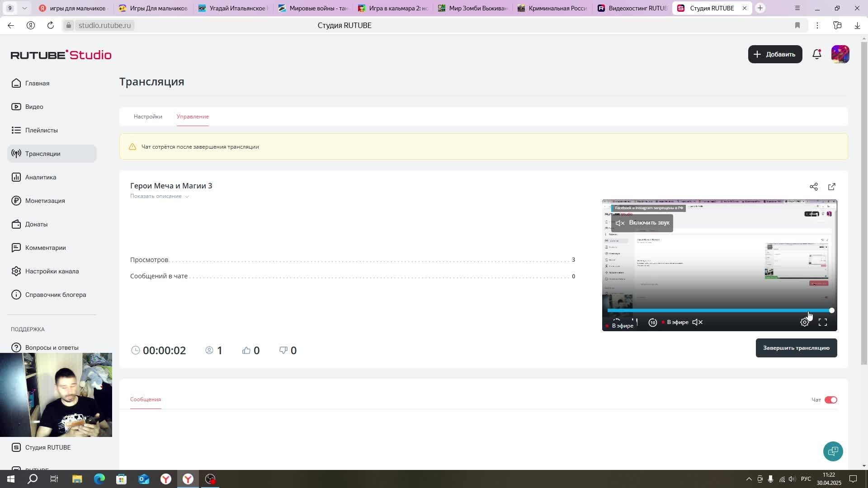This screenshot has height=488, width=868.
Task: Open the share stream icon
Action: [813, 187]
